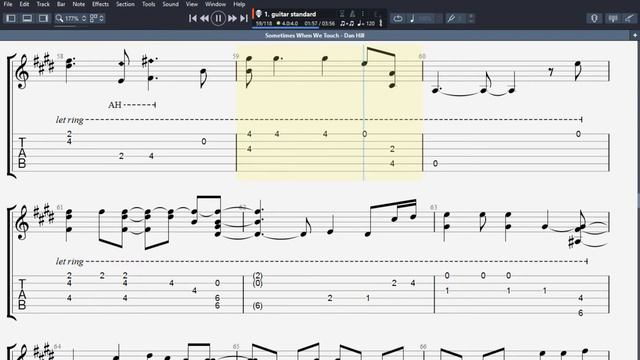This screenshot has width=640, height=360.
Task: Fast forward to the next bar
Action: point(232,18)
